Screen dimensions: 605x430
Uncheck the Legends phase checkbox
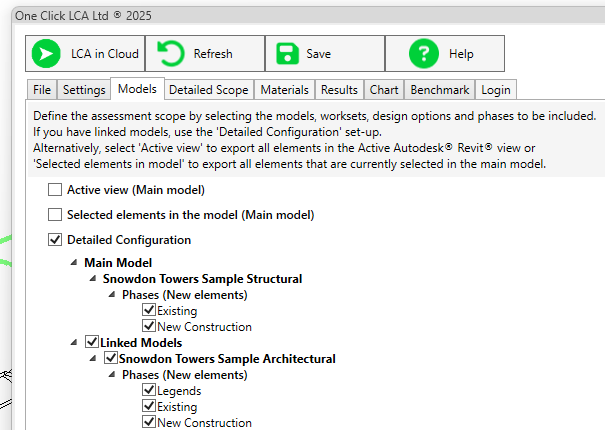click(149, 389)
